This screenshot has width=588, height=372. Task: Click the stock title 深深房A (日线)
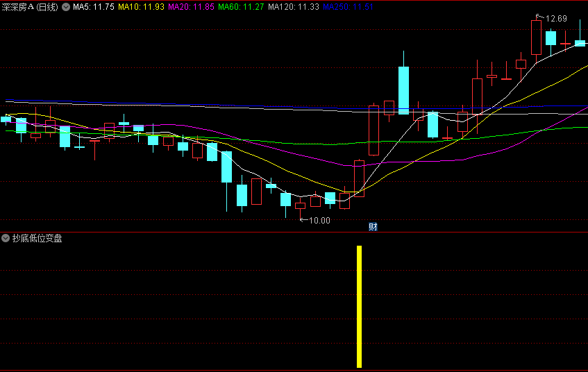[30, 7]
